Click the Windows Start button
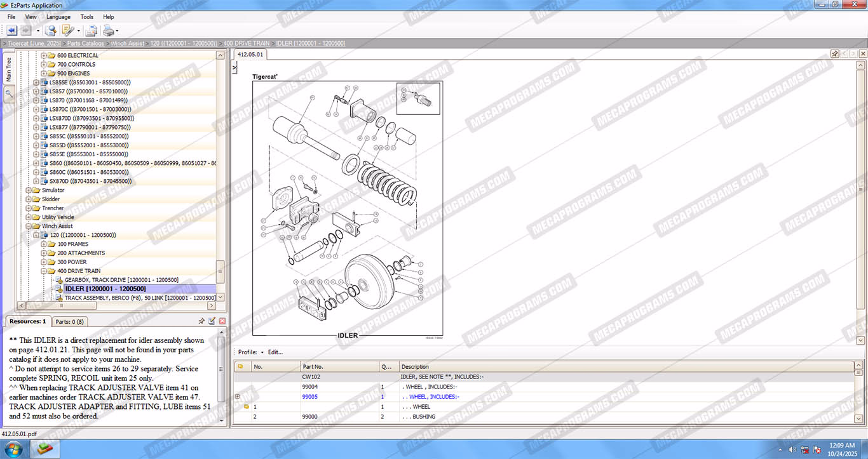The height and width of the screenshot is (459, 868). pyautogui.click(x=13, y=449)
